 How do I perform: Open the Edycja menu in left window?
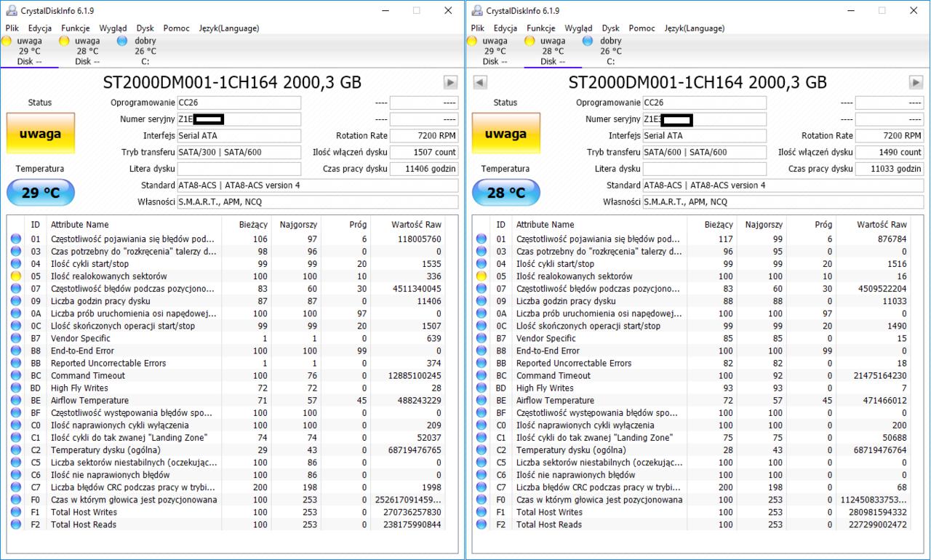(x=40, y=28)
